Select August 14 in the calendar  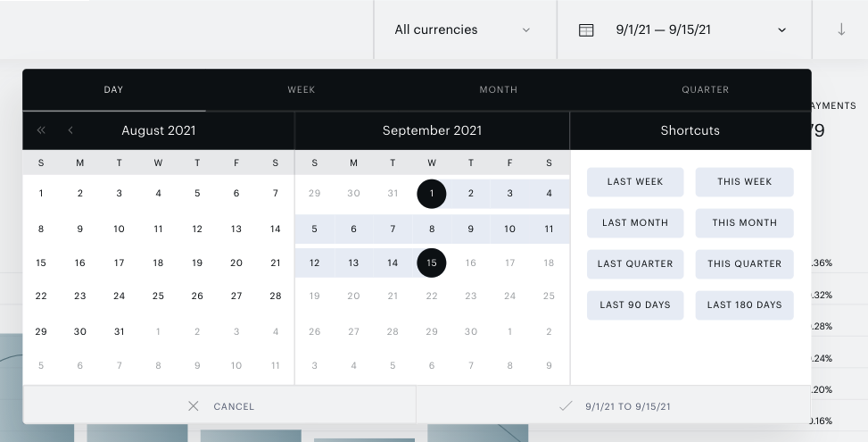click(x=275, y=229)
